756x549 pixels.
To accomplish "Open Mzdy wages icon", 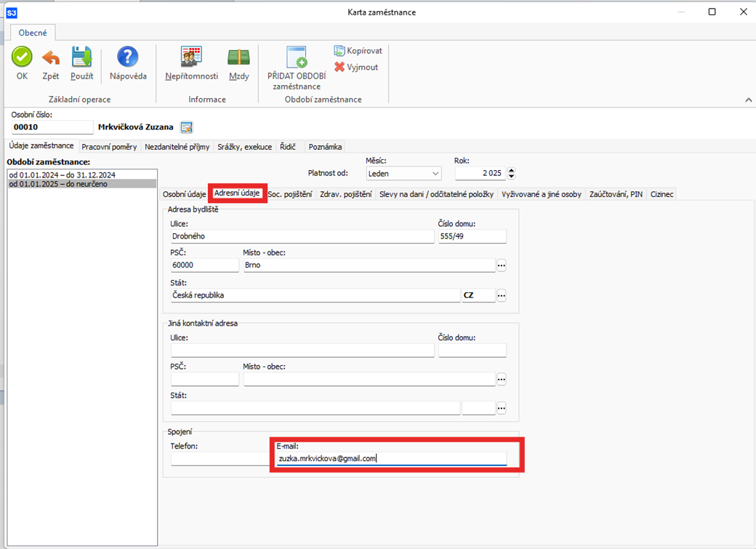I will (238, 57).
